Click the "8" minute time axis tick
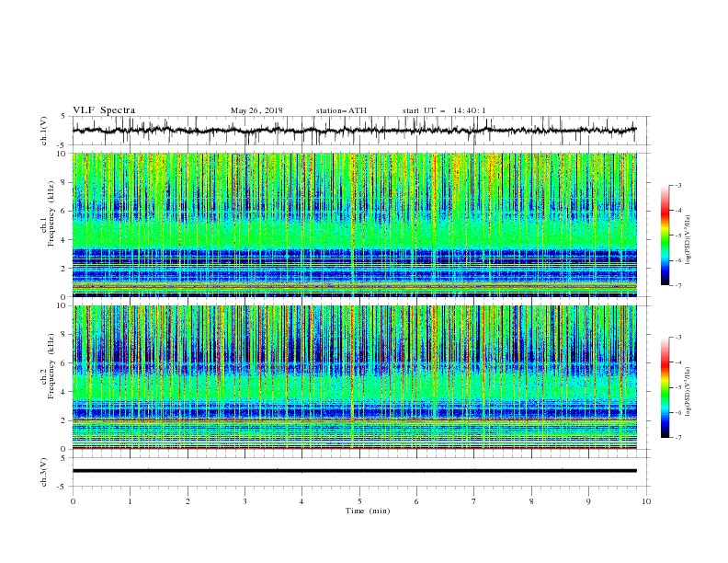Viewport: 728px width, 563px height. (x=531, y=501)
